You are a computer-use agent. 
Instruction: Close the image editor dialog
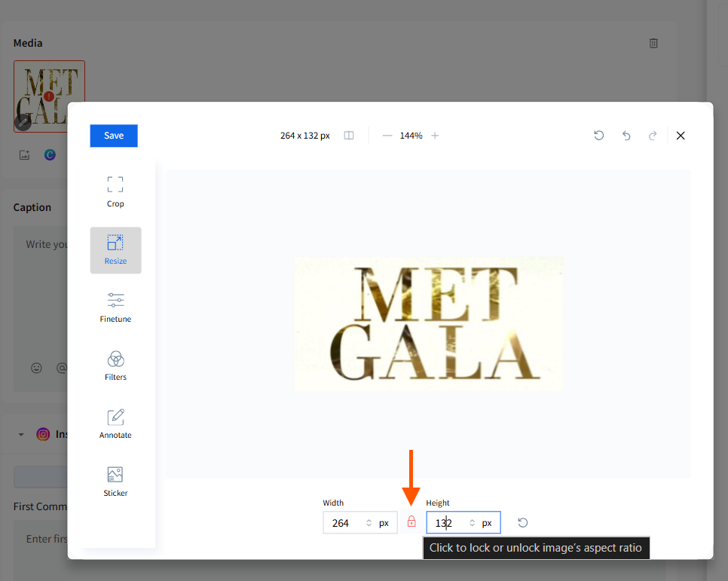click(681, 136)
